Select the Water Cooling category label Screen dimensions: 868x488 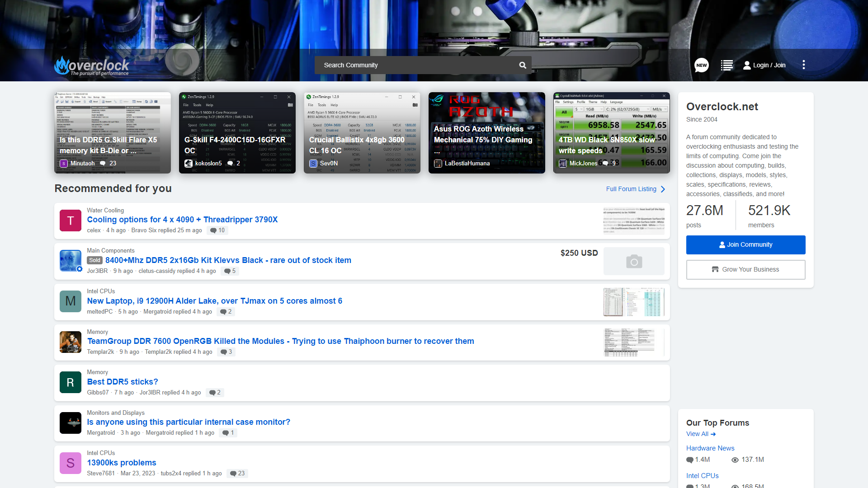pos(105,211)
